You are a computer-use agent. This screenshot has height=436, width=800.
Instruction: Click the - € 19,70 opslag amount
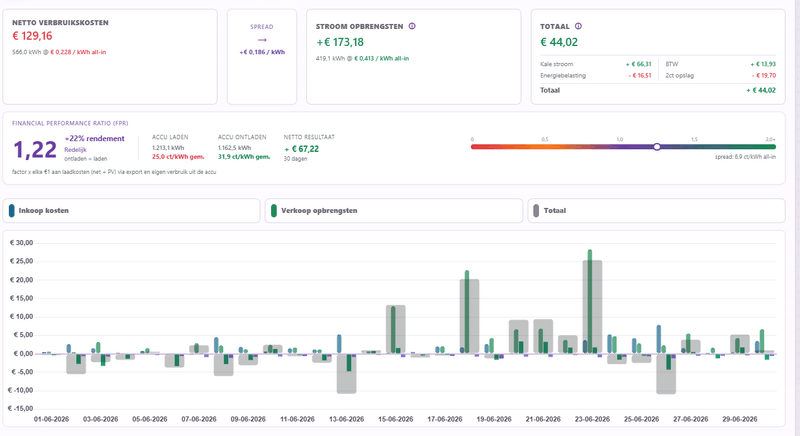(x=764, y=75)
